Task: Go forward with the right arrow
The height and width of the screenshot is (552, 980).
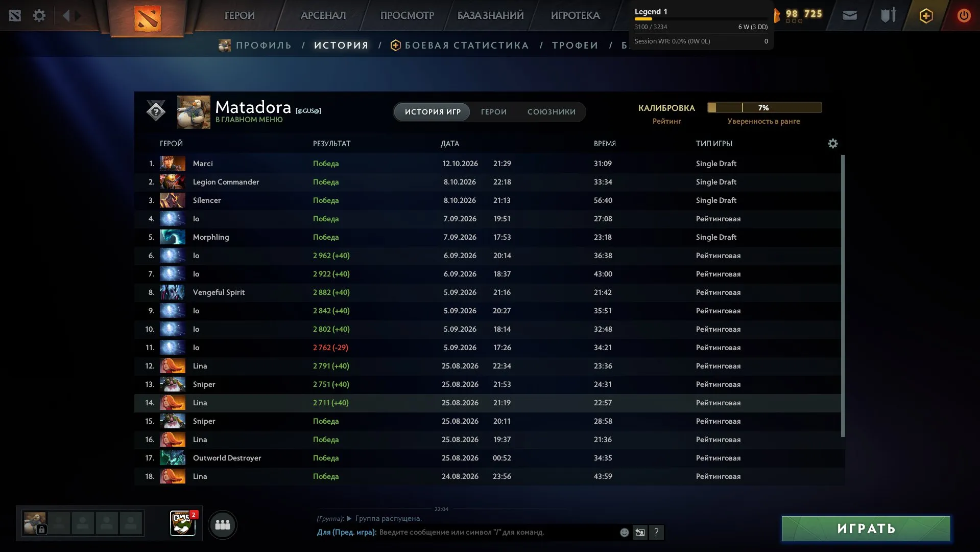Action: [78, 15]
